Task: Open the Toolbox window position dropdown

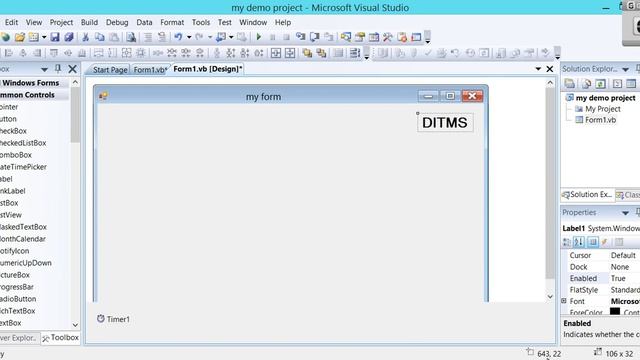Action: (44, 69)
